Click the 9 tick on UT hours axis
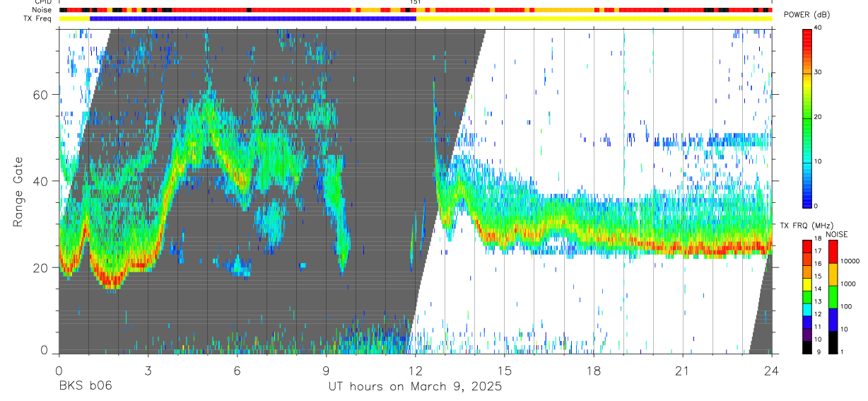This screenshot has height=401, width=868. coord(326,370)
